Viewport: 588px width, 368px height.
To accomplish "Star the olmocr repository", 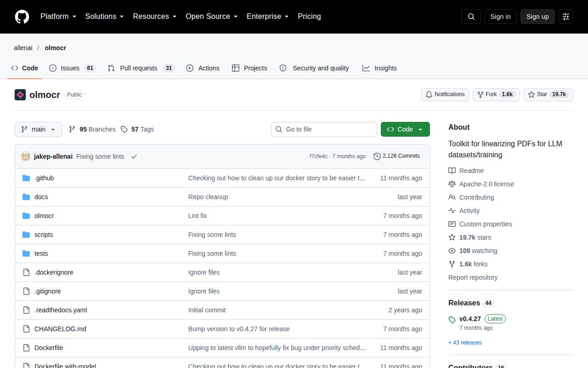I will [x=548, y=95].
